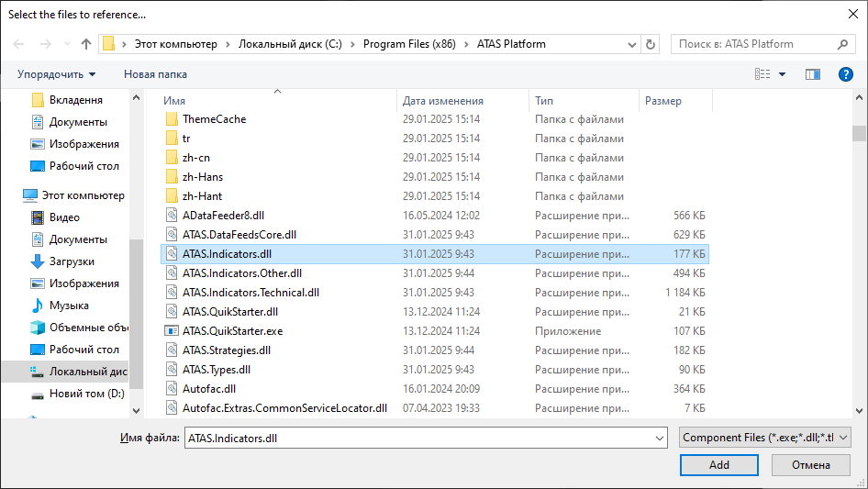Select ATAS.Indicators.Other.dll file icon
Viewport: 868px width, 489px height.
pos(172,273)
